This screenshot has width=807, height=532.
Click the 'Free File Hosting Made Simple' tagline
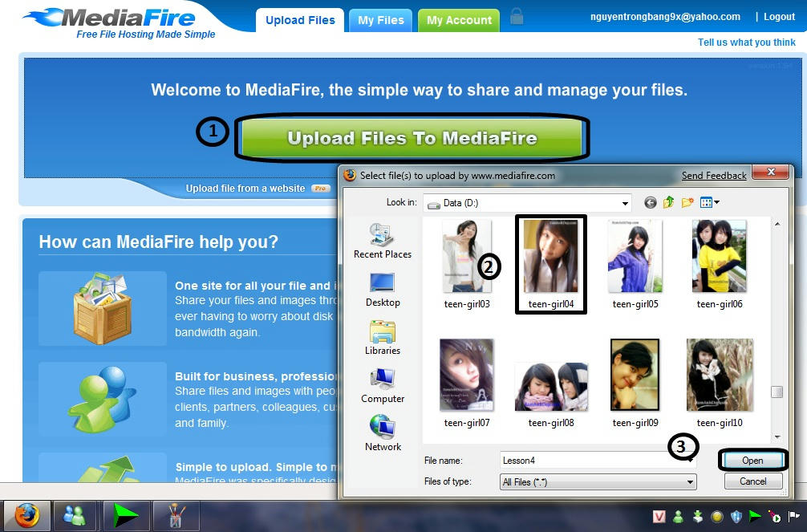coord(146,35)
